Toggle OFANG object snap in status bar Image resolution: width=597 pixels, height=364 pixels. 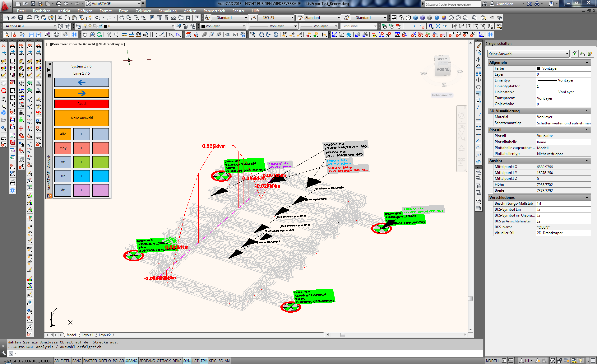click(131, 361)
